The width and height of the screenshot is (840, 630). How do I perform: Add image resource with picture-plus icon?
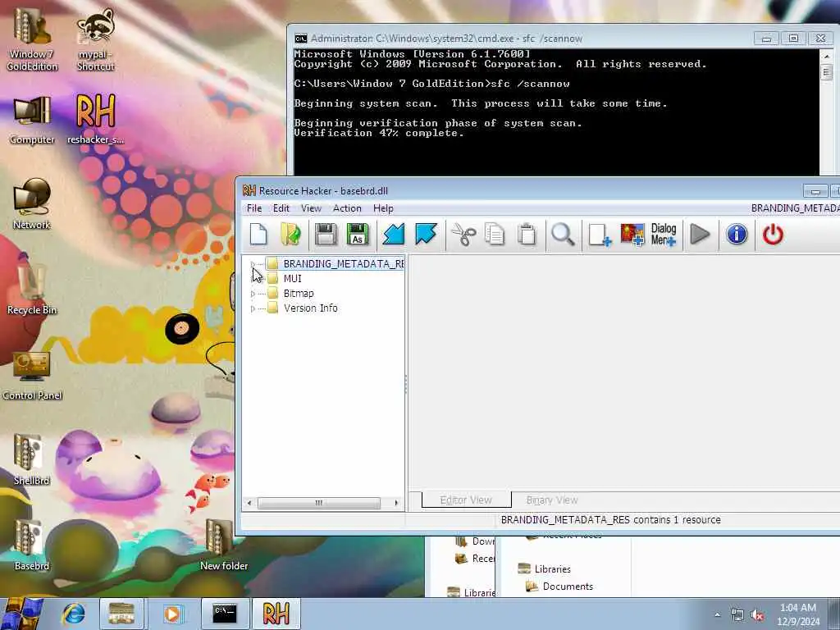632,235
